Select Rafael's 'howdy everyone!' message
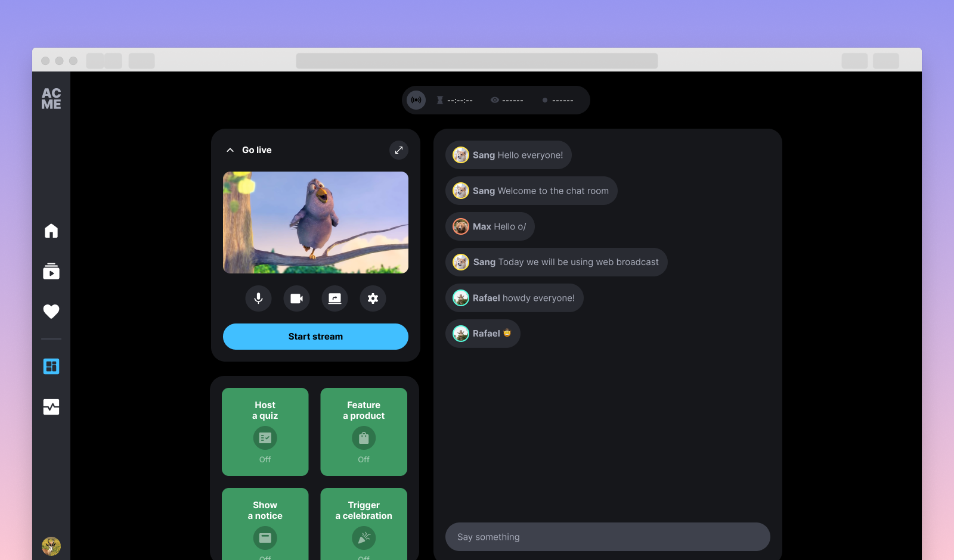This screenshot has width=954, height=560. [x=515, y=298]
